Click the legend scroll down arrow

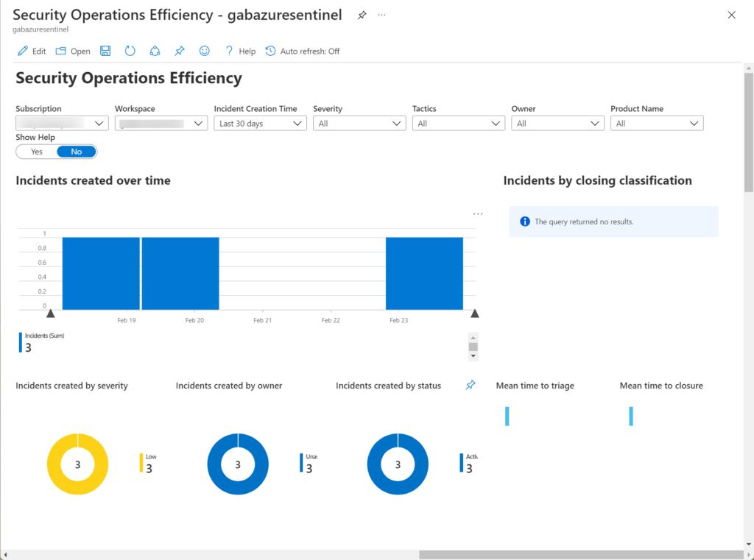click(x=473, y=356)
